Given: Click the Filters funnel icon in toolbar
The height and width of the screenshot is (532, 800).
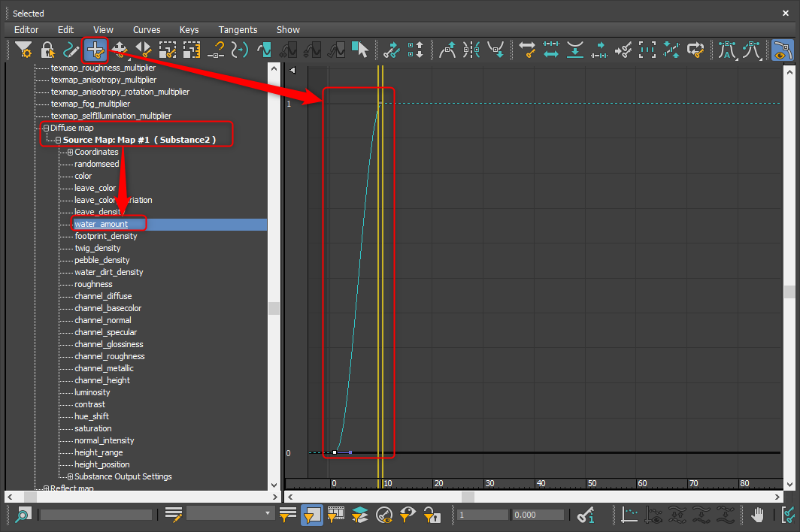Looking at the screenshot, I should 23,50.
